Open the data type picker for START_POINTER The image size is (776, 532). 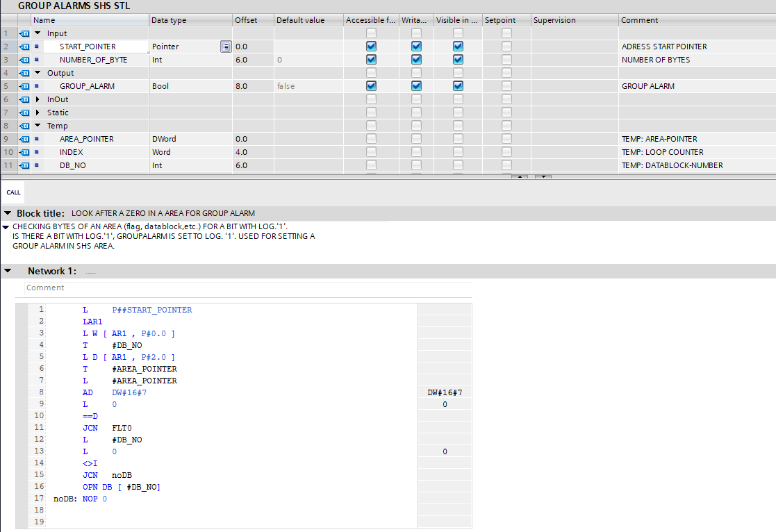pos(226,47)
